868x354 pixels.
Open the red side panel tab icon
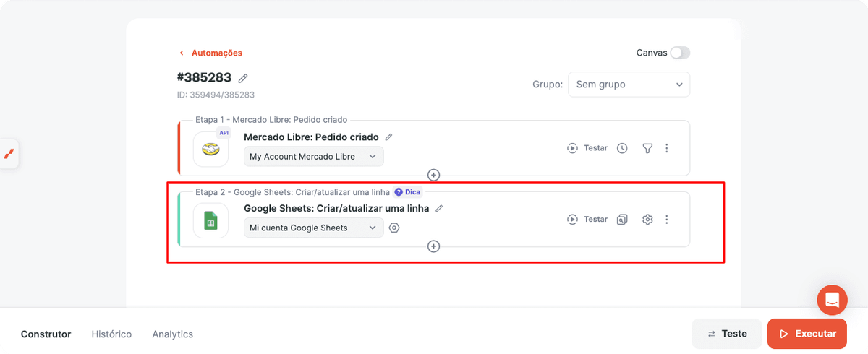[x=9, y=153]
